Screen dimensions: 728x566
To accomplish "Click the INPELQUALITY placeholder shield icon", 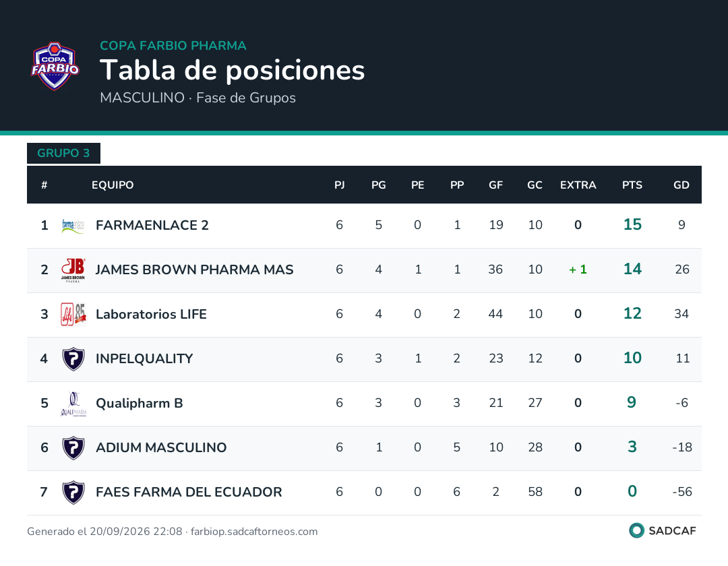I will pyautogui.click(x=73, y=359).
